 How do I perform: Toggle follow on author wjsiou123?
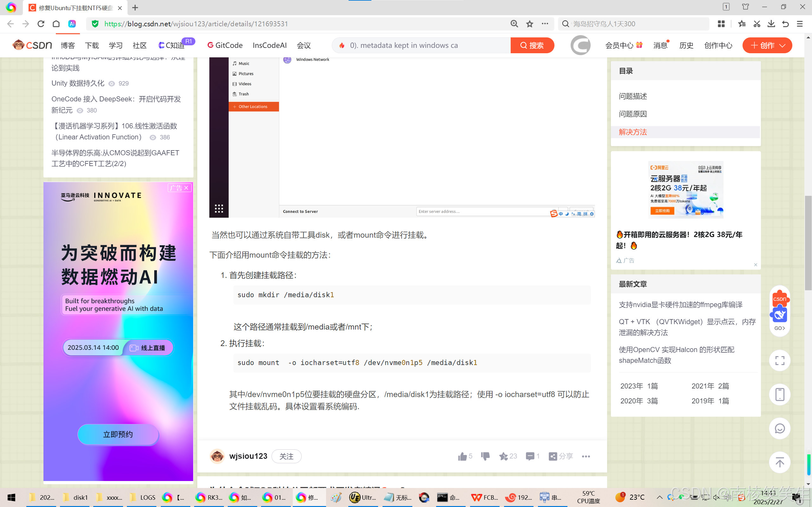pos(286,456)
